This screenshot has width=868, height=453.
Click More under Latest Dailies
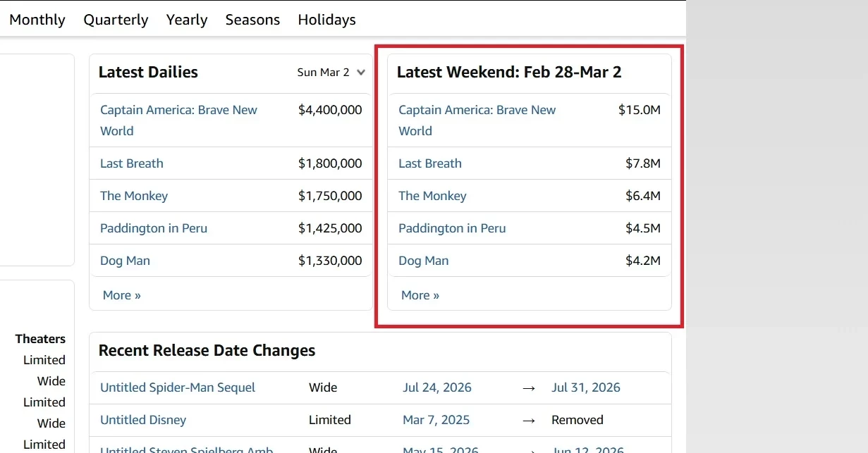click(122, 295)
